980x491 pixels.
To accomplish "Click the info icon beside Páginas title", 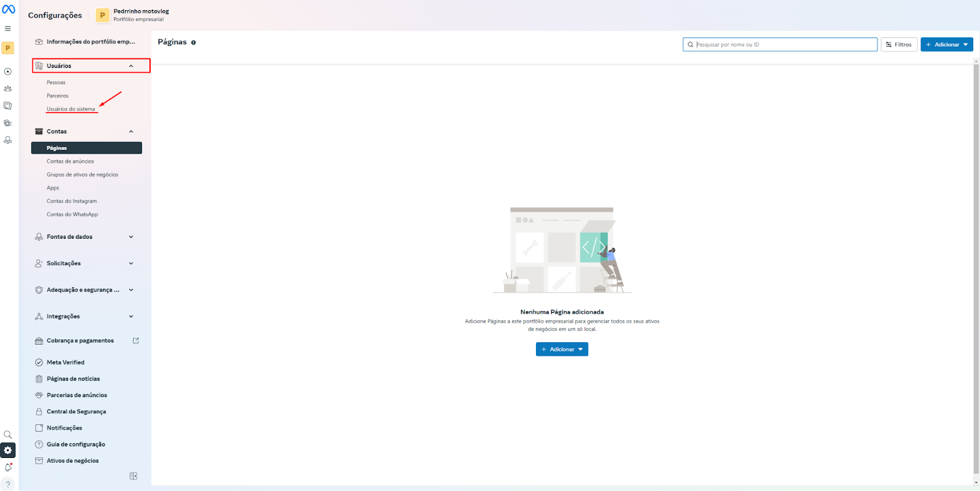I will 194,43.
